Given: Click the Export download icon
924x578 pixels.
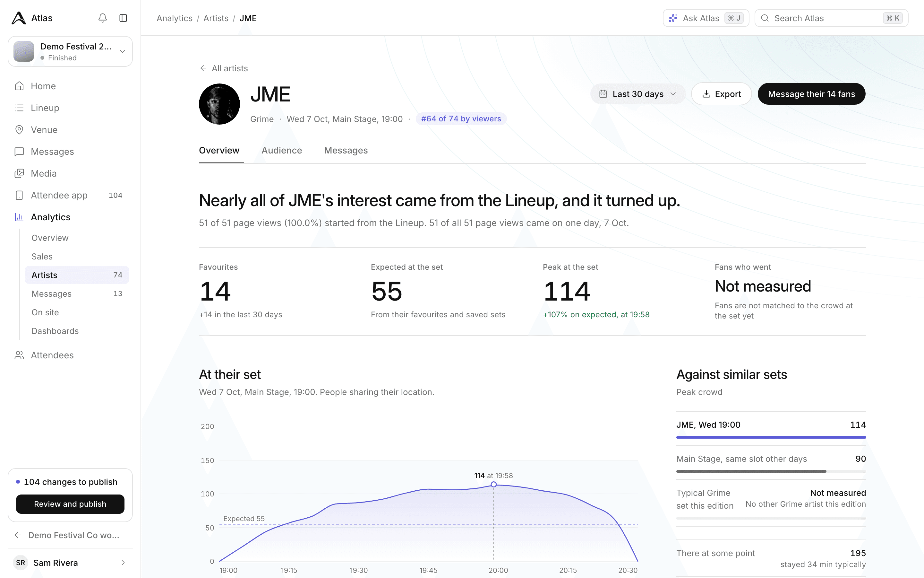Looking at the screenshot, I should pos(706,94).
